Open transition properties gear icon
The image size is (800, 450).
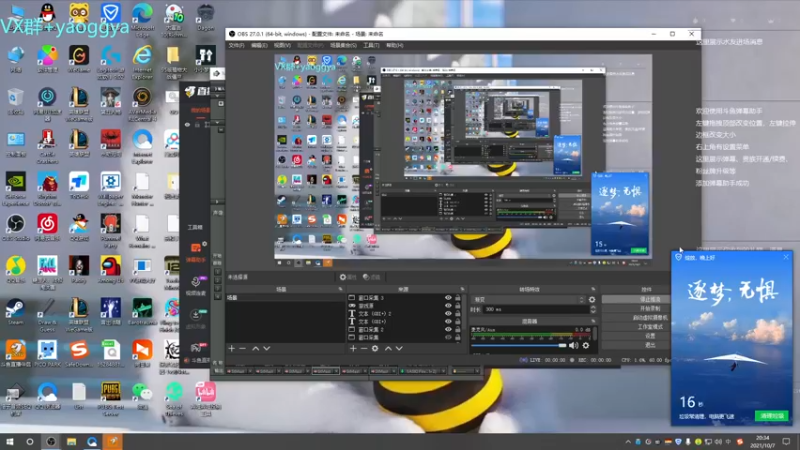click(x=592, y=299)
